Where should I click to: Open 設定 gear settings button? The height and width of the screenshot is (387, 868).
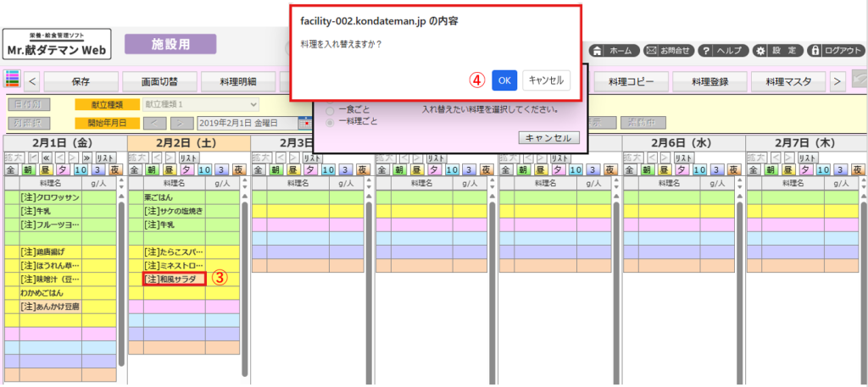tap(776, 50)
